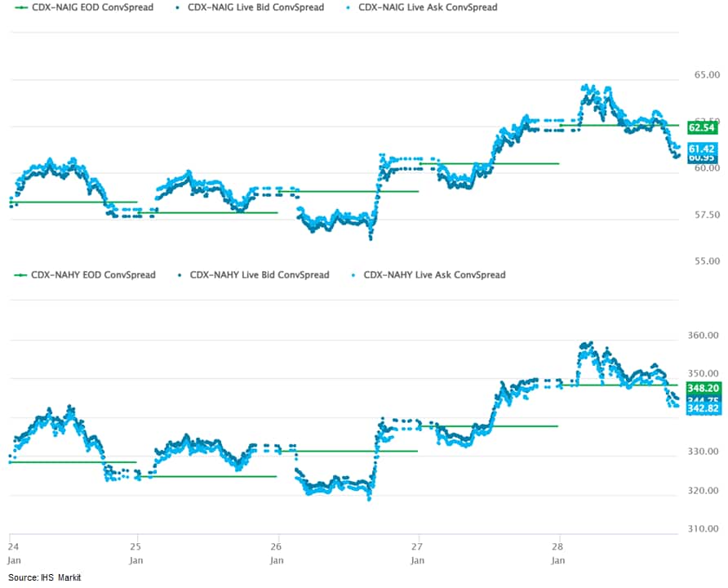Click the CDX-NAHY EOD green legend marker

[20, 275]
